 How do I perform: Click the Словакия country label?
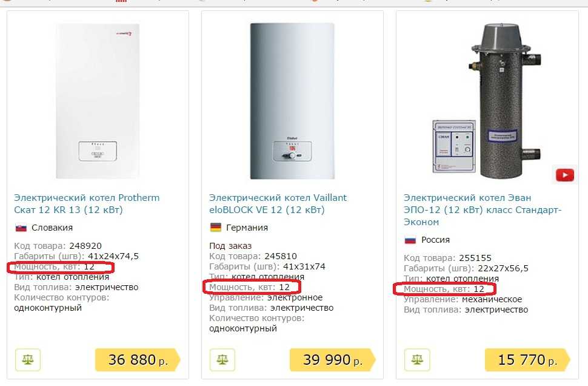coord(52,228)
